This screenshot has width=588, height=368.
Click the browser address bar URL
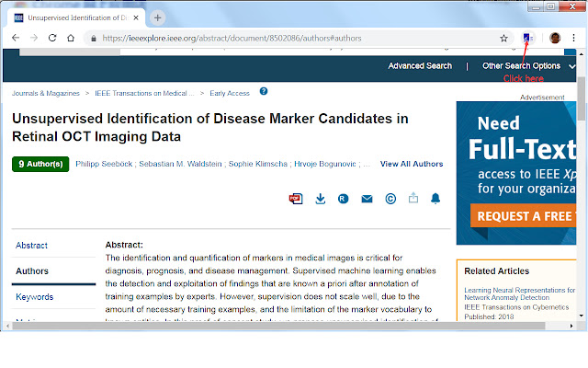tap(276, 38)
